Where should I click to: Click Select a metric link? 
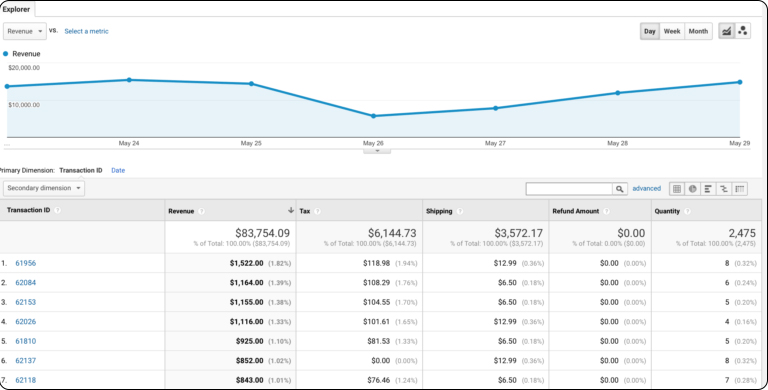tap(86, 31)
